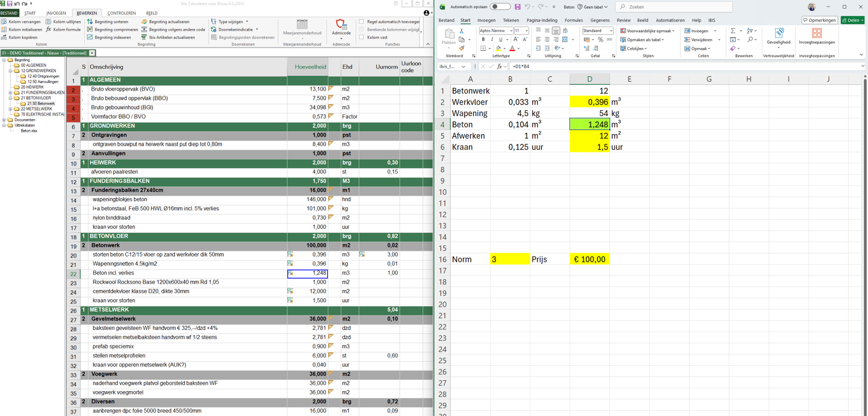The width and height of the screenshot is (868, 416).
Task: Click Opmerkingen button in Excel
Action: click(x=820, y=20)
